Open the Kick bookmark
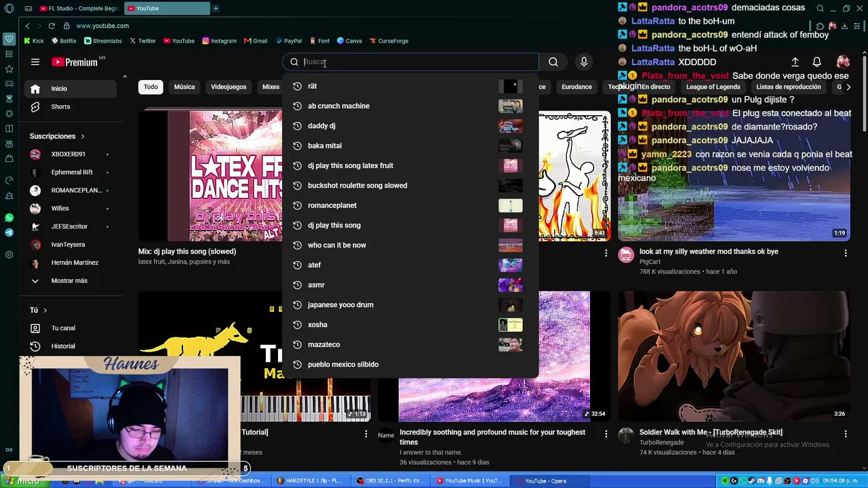This screenshot has height=488, width=868. [x=33, y=41]
